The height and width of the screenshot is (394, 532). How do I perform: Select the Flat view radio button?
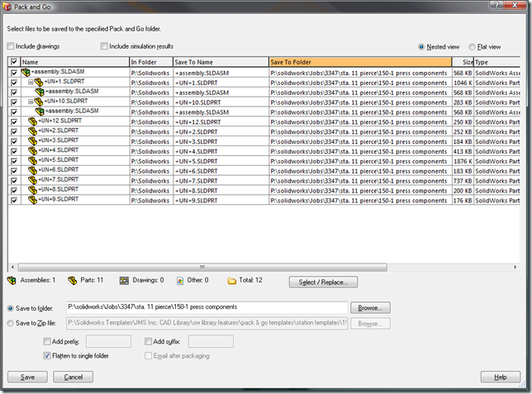coord(472,47)
